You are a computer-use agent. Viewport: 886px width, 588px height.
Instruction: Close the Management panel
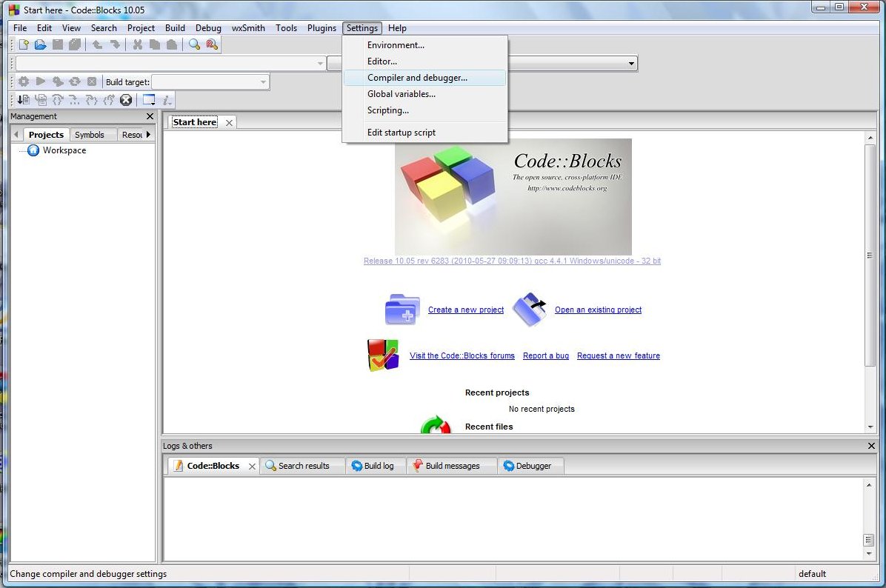tap(150, 116)
